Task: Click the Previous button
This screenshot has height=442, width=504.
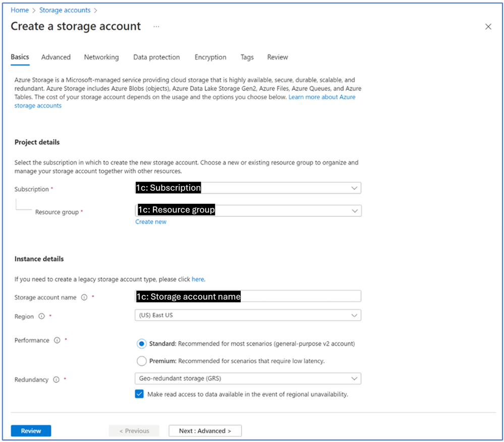Action: [x=134, y=431]
